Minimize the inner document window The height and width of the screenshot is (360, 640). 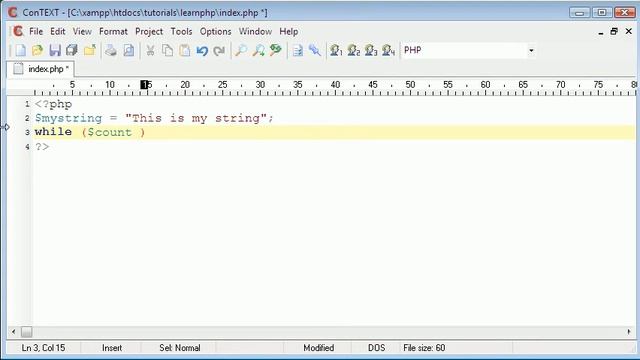pyautogui.click(x=600, y=32)
